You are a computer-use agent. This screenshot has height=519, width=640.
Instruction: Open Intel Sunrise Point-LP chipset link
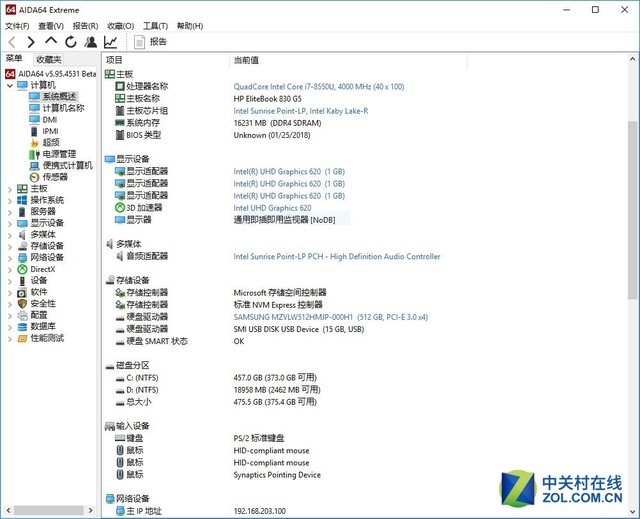coord(300,111)
